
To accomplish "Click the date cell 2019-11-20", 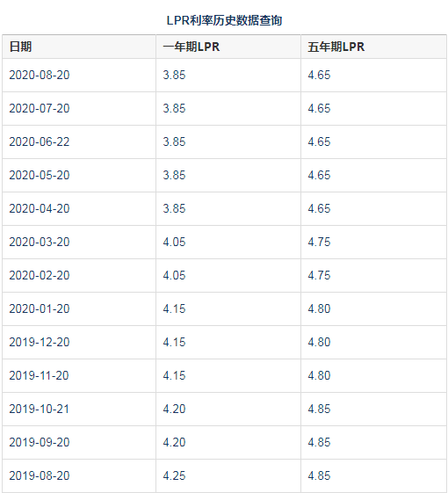I will pyautogui.click(x=39, y=375).
